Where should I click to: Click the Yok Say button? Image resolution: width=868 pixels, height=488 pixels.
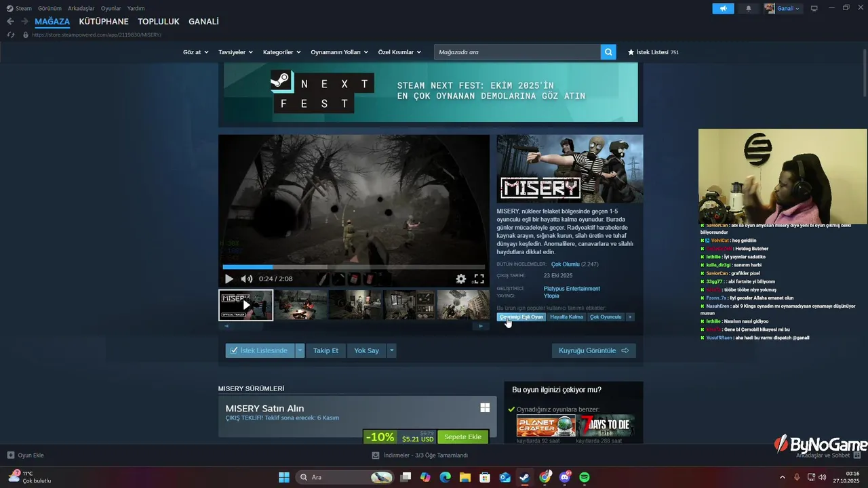366,350
